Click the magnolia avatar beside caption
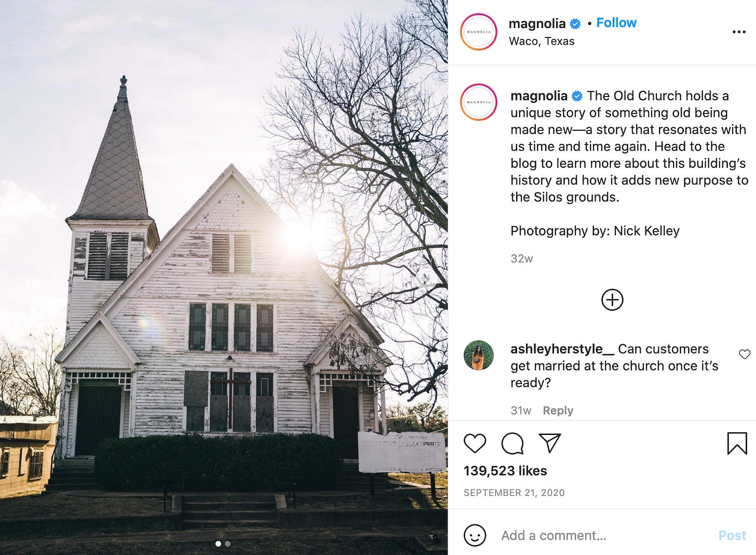The height and width of the screenshot is (555, 756). coord(479,102)
